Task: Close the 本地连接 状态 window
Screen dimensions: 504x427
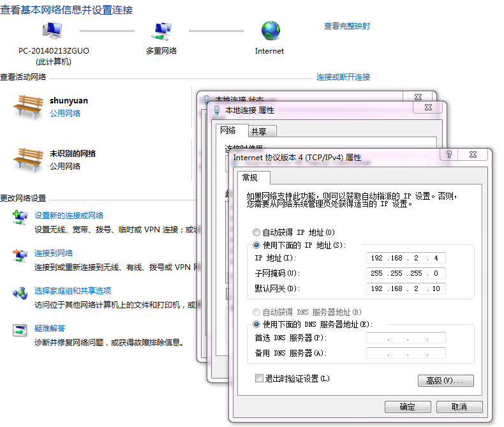Action: click(418, 97)
